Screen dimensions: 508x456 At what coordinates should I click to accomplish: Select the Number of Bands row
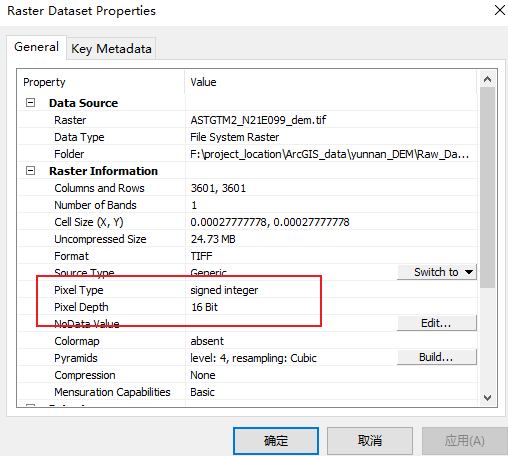coord(248,205)
